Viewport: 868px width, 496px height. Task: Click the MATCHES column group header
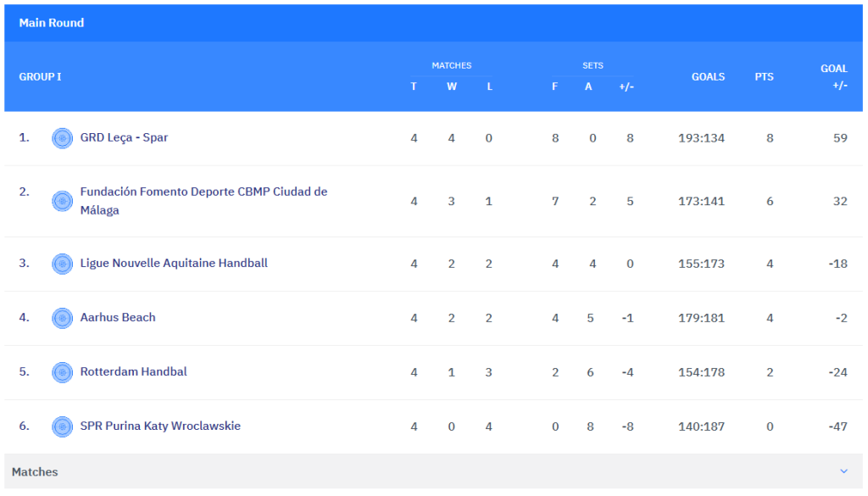pos(451,65)
